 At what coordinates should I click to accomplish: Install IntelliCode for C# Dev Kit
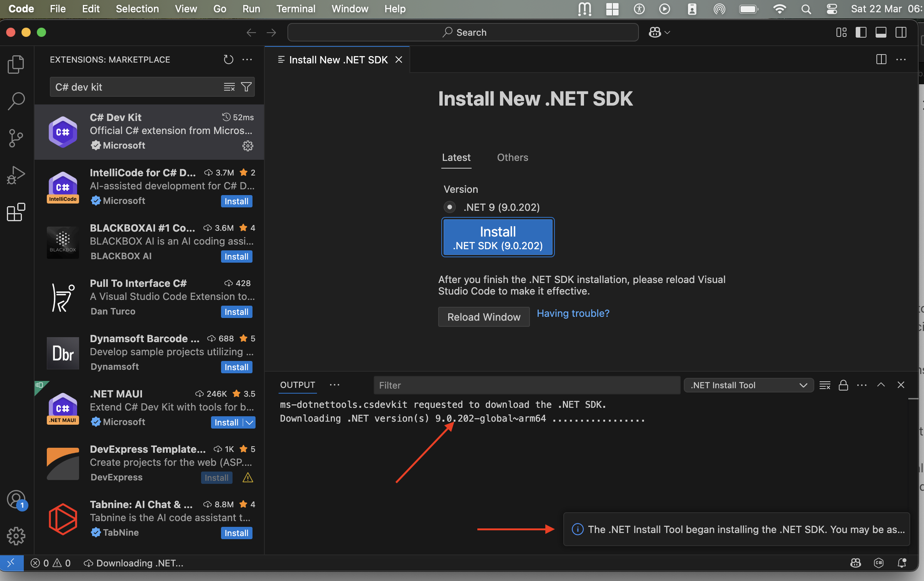(236, 201)
